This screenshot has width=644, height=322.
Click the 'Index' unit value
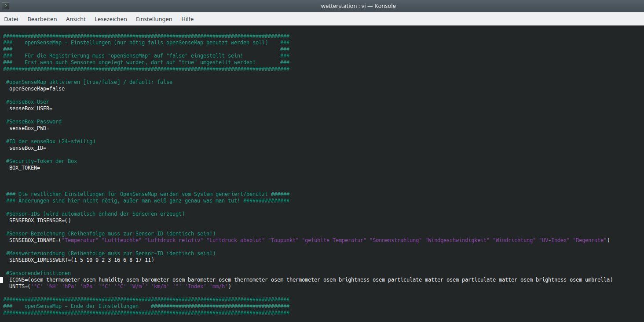coord(196,286)
